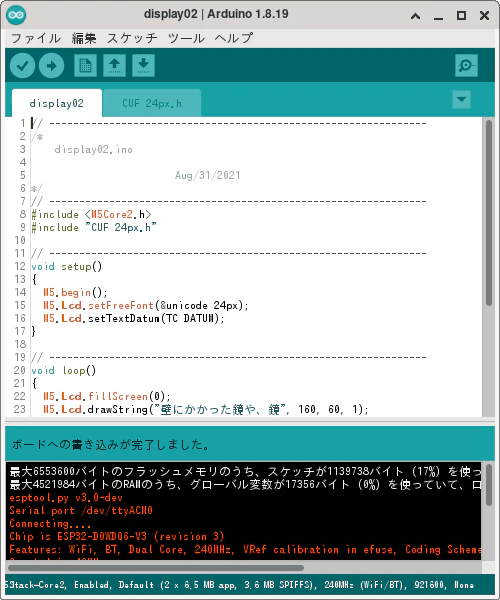Click the code editor vertical scrollbar
Screen dimensions: 500x600
tap(489, 213)
